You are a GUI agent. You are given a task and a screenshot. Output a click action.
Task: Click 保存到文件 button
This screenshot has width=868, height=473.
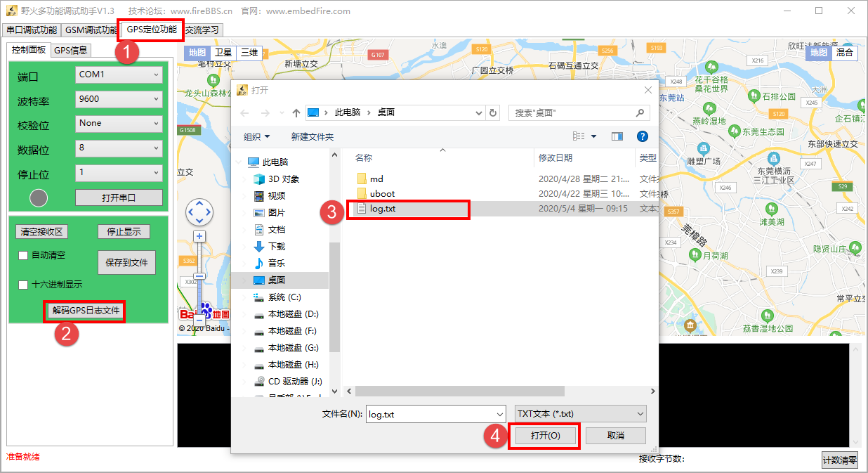(x=127, y=262)
